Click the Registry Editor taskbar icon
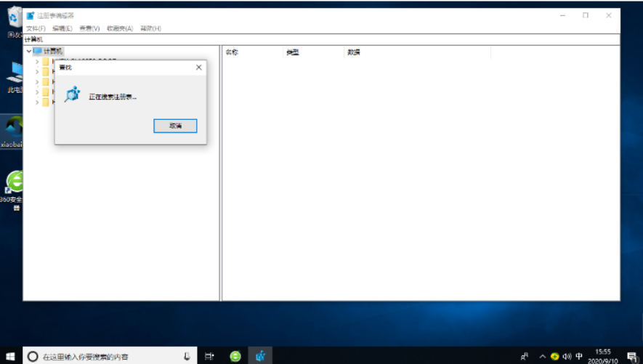 click(260, 357)
